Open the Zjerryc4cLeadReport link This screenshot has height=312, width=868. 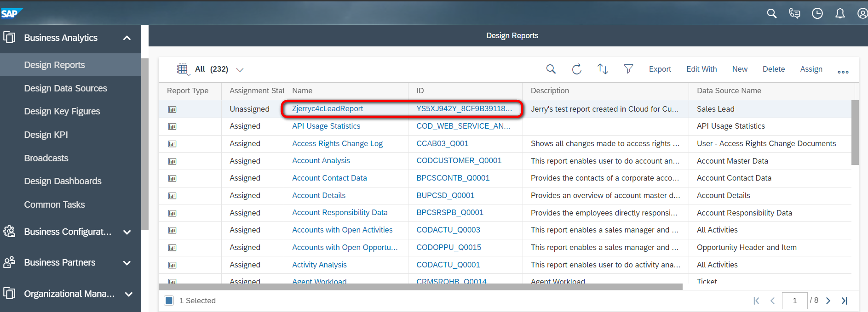click(x=328, y=109)
